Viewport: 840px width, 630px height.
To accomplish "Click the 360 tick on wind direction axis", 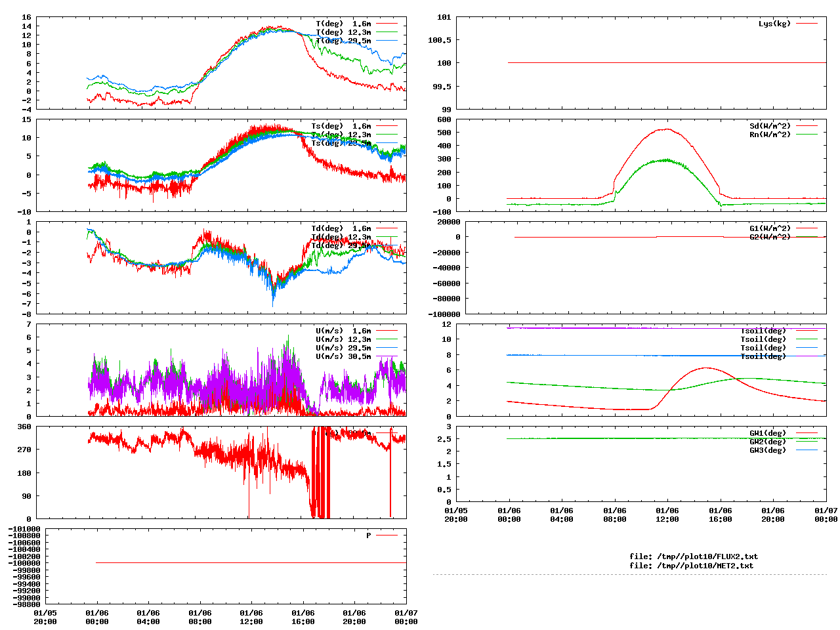I will point(24,427).
